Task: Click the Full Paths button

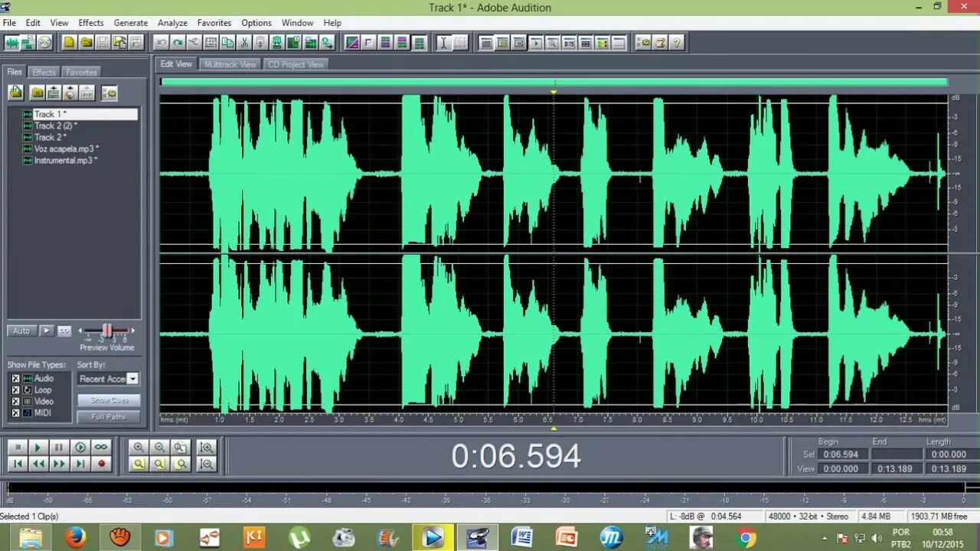Action: [109, 417]
